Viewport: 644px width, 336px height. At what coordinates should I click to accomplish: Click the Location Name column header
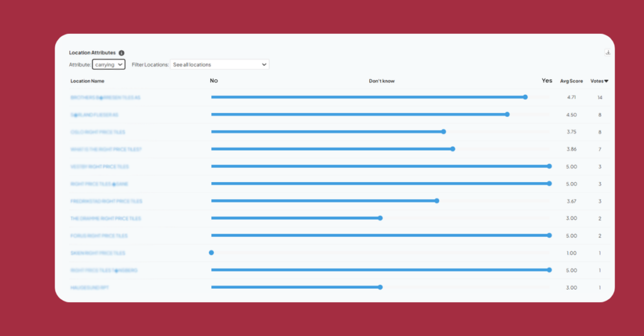coord(87,81)
